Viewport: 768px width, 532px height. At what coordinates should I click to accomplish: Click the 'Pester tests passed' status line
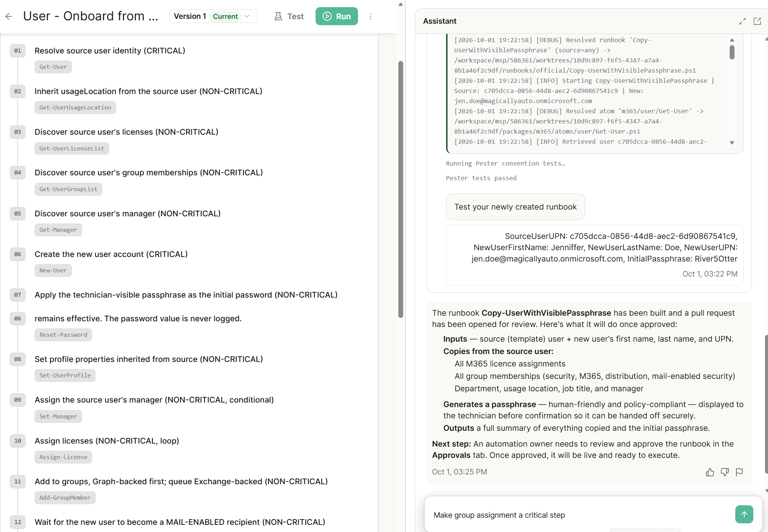pyautogui.click(x=481, y=178)
